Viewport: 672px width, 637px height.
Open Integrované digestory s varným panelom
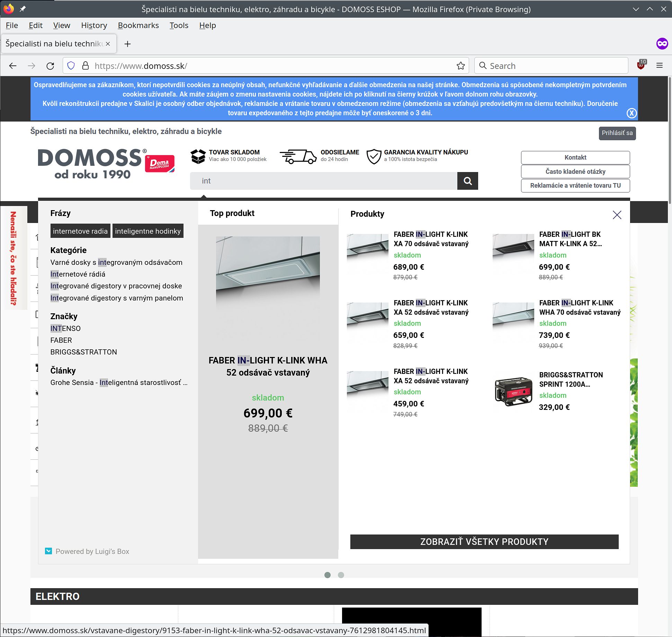pos(117,298)
